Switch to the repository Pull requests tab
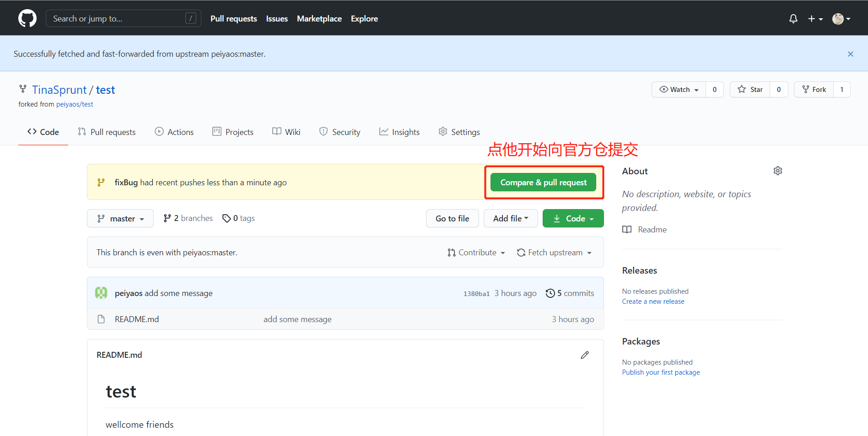868x436 pixels. tap(107, 132)
